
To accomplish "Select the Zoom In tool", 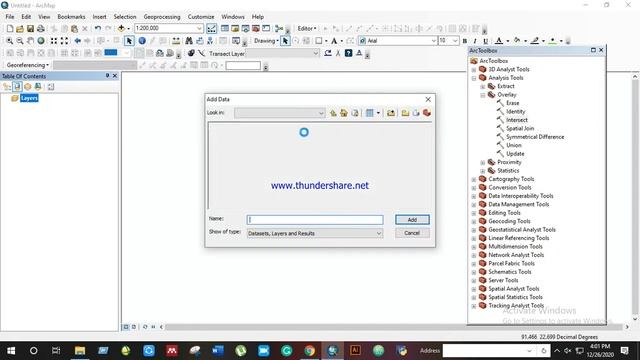I will pyautogui.click(x=9, y=41).
